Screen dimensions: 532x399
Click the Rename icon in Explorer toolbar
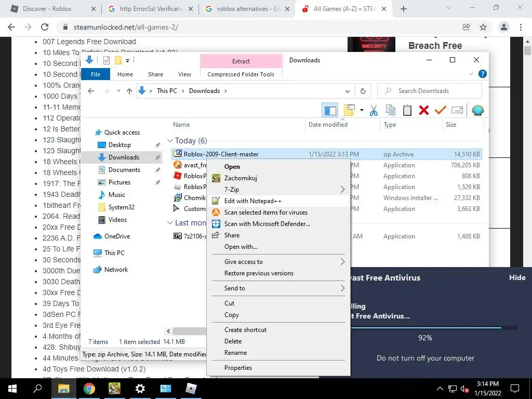click(457, 110)
